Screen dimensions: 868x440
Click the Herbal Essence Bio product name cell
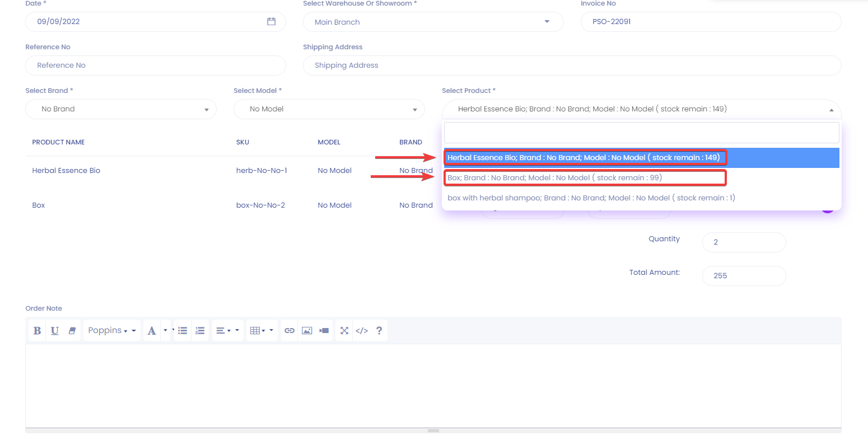66,171
